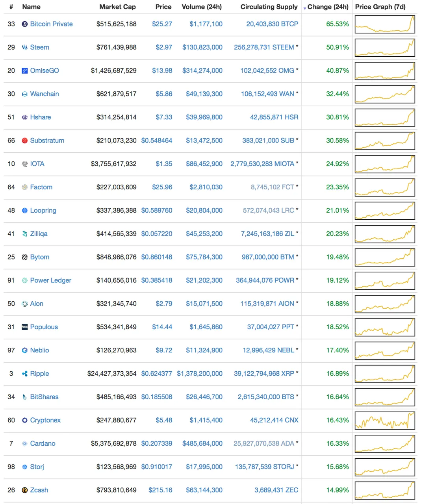Sort table by rank # header
This screenshot has width=421, height=504.
(x=11, y=7)
